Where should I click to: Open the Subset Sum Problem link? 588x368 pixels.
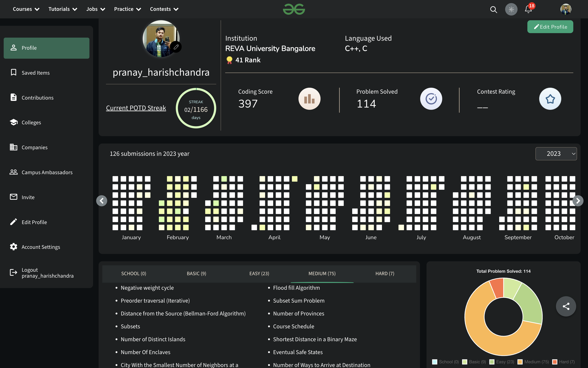[299, 301]
